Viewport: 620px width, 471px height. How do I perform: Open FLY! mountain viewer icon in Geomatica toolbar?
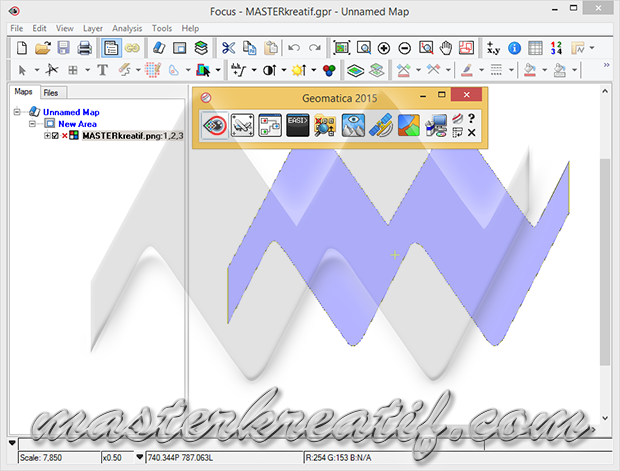click(353, 125)
